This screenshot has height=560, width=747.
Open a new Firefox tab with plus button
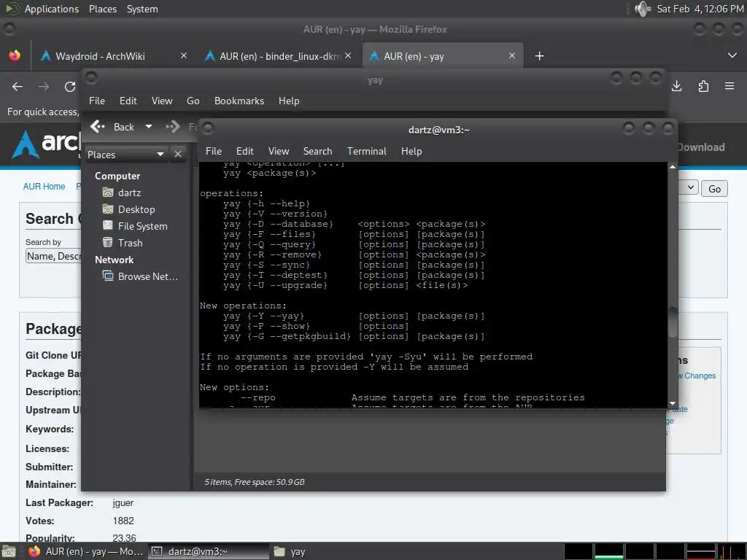pos(539,56)
